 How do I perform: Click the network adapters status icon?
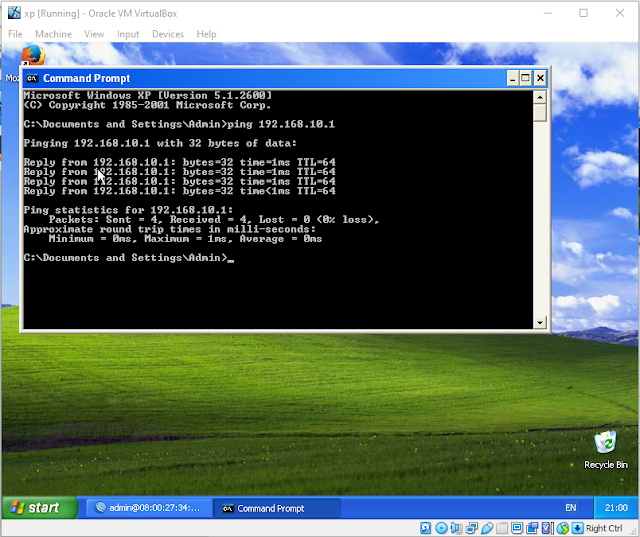coord(471,528)
